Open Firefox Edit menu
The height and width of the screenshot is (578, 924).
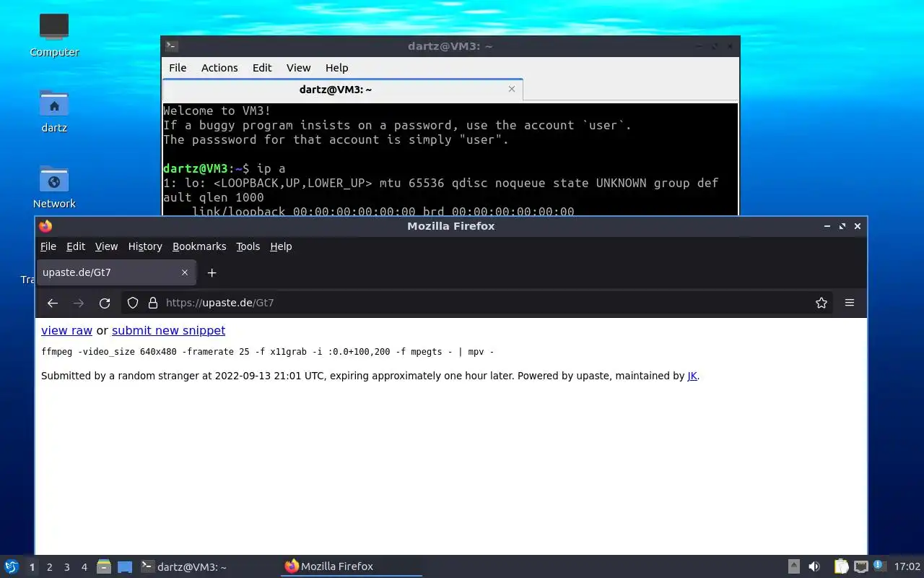76,246
